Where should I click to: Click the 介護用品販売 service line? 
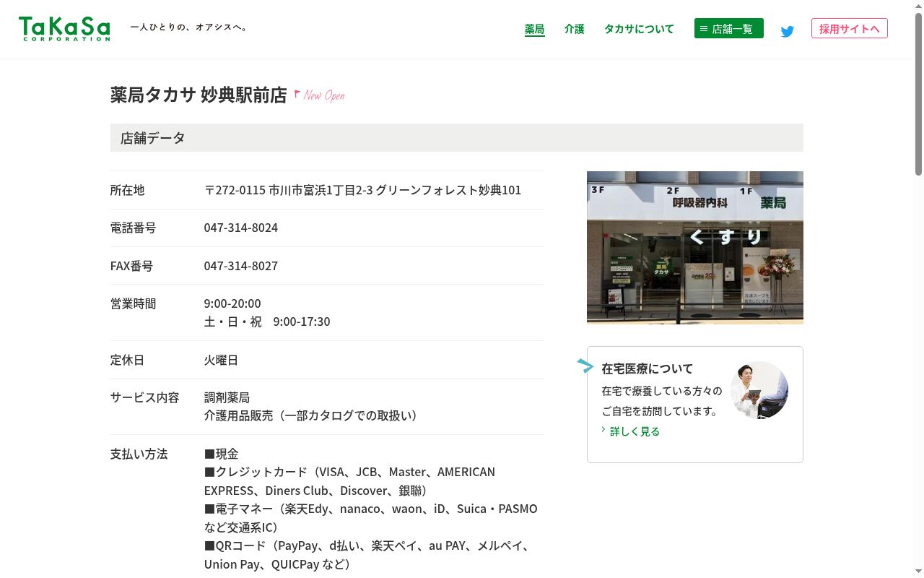click(x=311, y=415)
